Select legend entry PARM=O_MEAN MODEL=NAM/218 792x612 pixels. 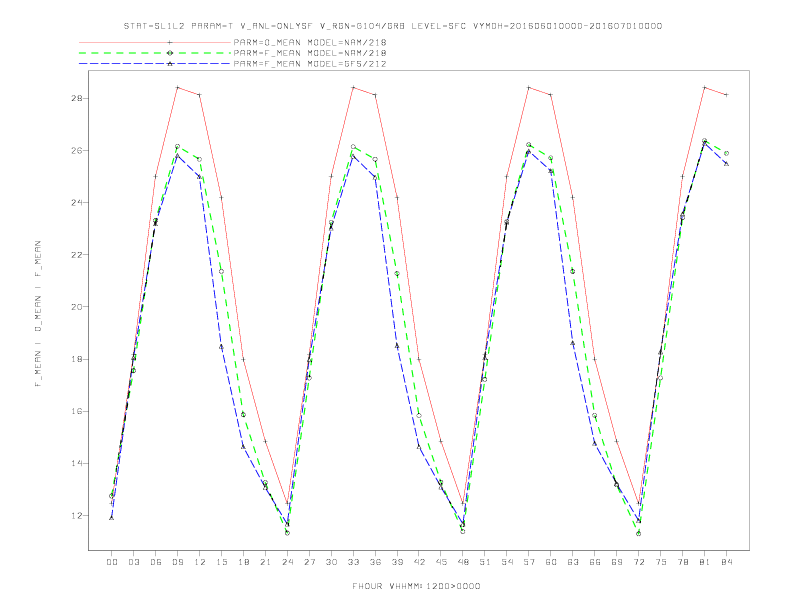pyautogui.click(x=310, y=42)
